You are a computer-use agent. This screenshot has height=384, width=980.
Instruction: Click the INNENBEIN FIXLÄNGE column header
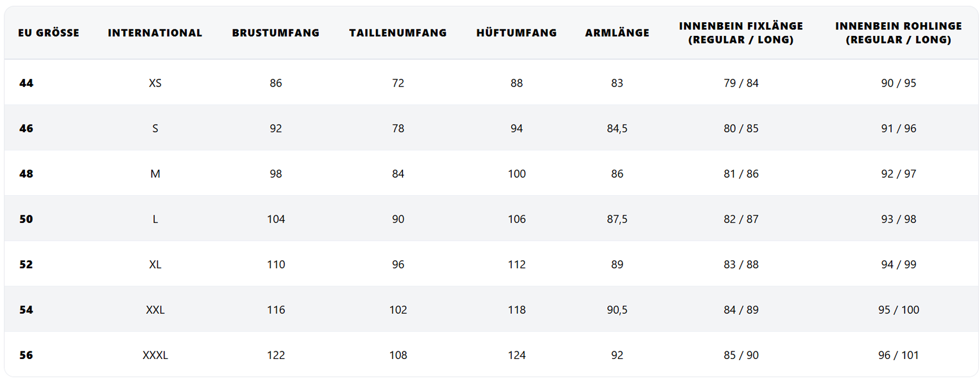[740, 33]
